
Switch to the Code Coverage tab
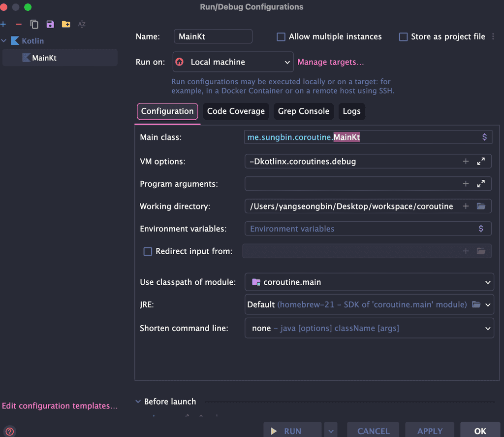point(236,111)
